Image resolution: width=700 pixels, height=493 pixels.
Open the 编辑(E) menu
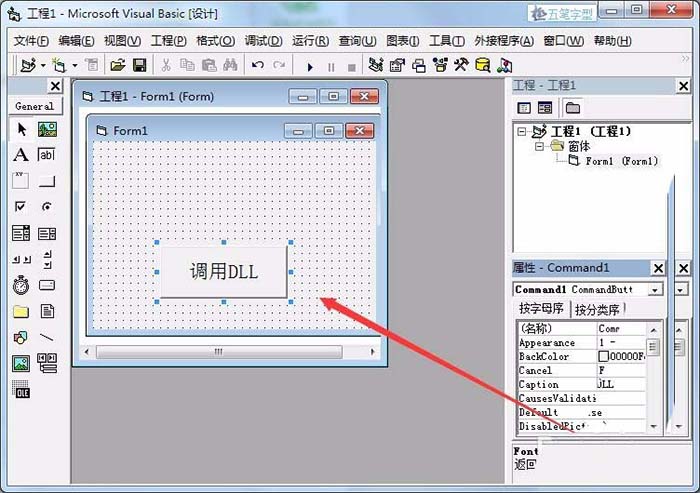pyautogui.click(x=76, y=41)
